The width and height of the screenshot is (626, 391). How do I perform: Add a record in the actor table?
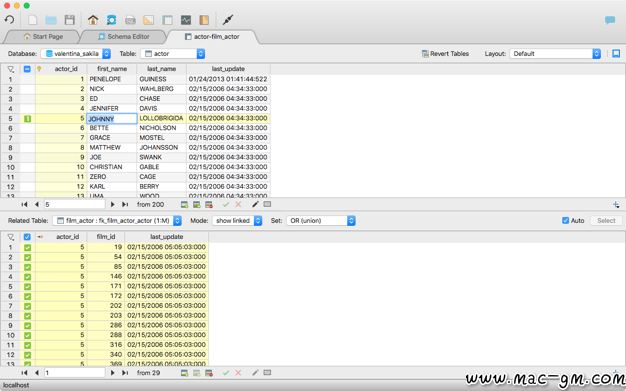pyautogui.click(x=184, y=204)
